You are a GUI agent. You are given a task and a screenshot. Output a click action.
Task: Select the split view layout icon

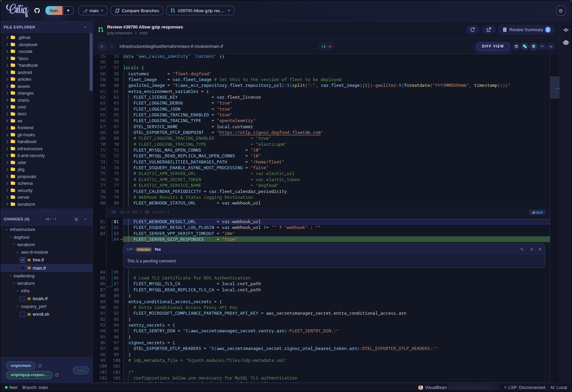[x=516, y=46]
